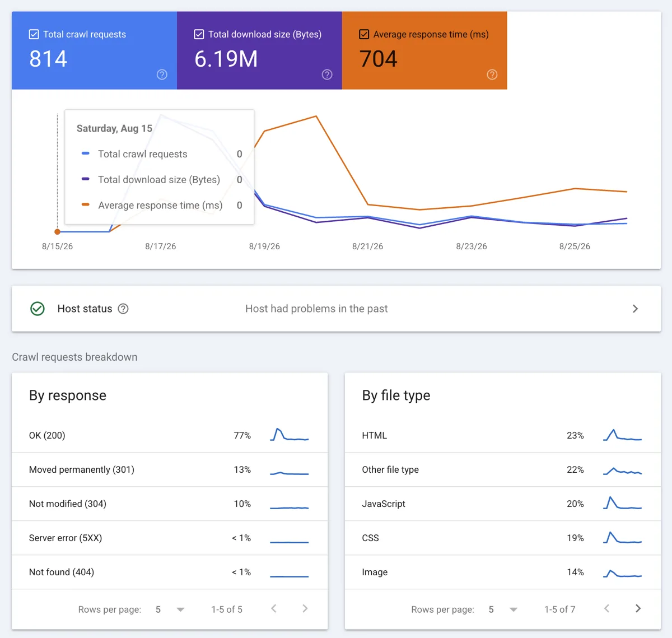Image resolution: width=672 pixels, height=638 pixels.
Task: Click the By response card heading
Action: (68, 395)
